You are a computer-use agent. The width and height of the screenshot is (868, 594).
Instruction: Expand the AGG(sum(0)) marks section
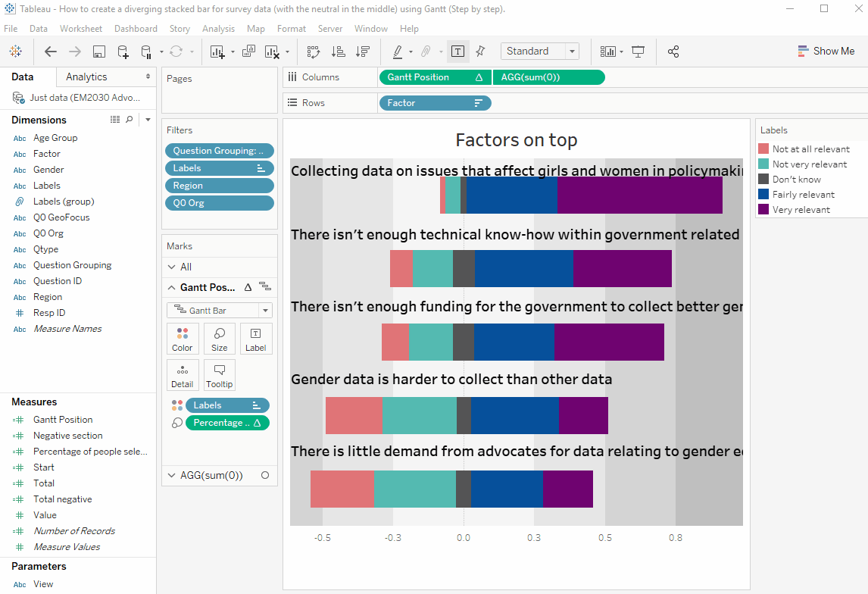[172, 476]
